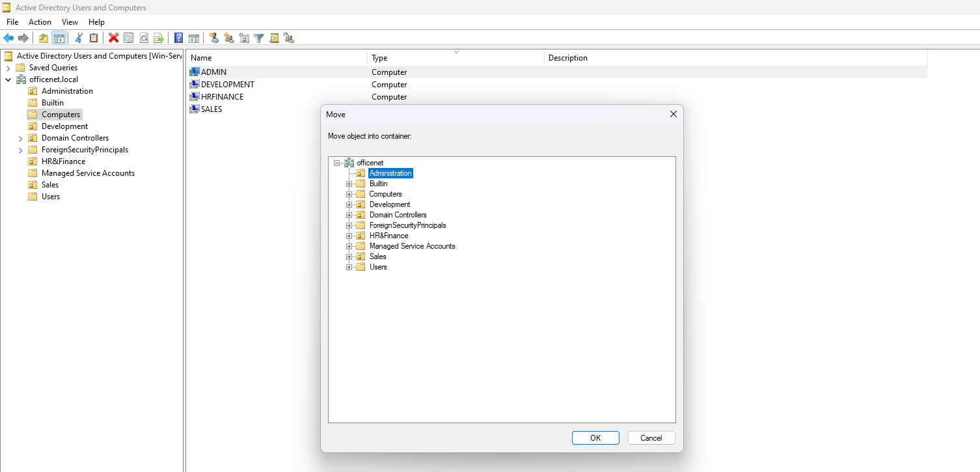980x472 pixels.
Task: Click the Find objects magnifier icon
Action: pyautogui.click(x=274, y=38)
